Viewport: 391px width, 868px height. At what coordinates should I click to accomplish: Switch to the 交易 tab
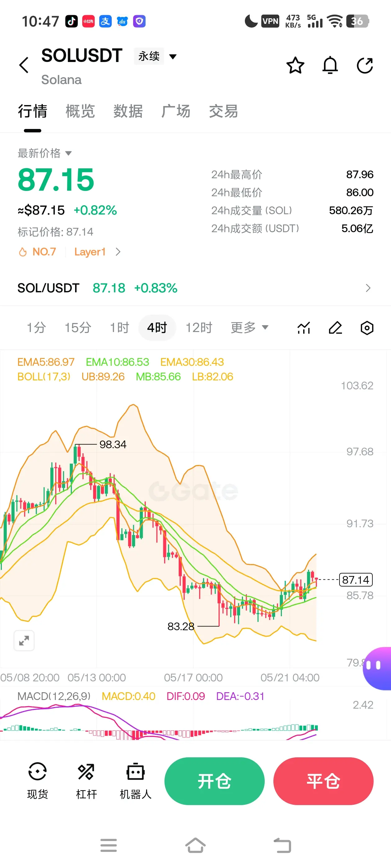click(x=223, y=111)
